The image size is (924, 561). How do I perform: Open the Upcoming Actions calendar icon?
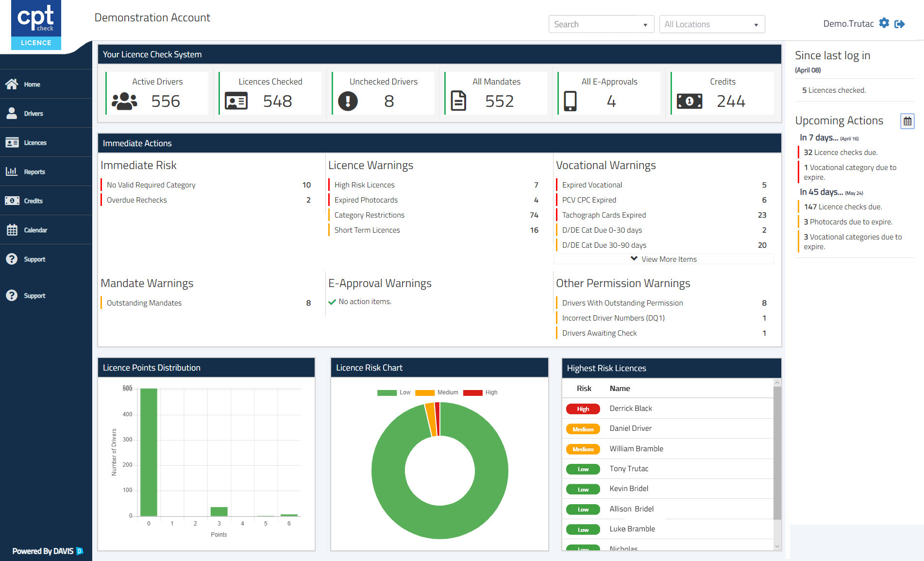pyautogui.click(x=907, y=121)
